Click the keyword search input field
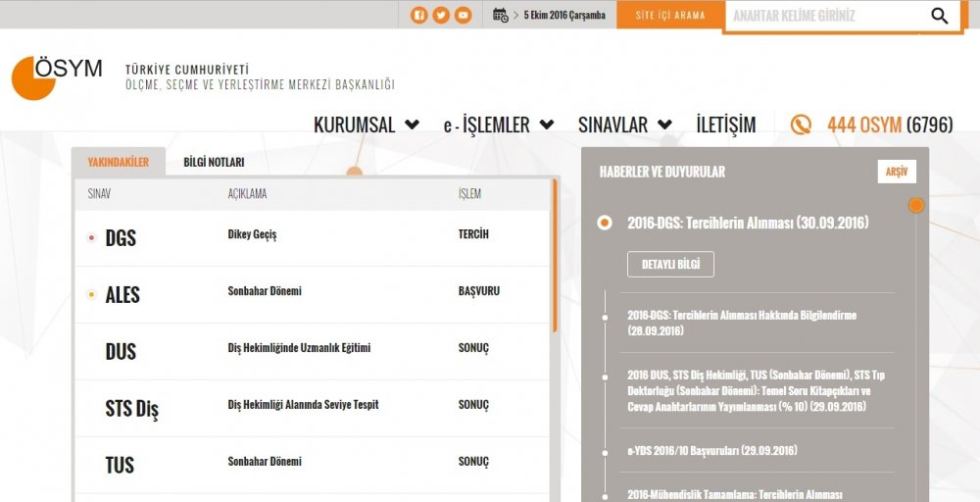This screenshot has width=980, height=502. [x=821, y=16]
